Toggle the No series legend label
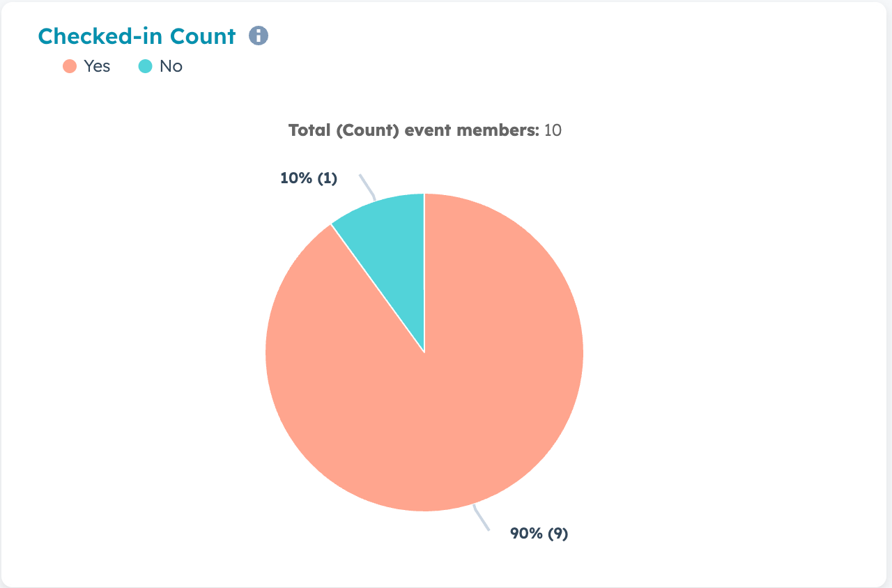This screenshot has height=588, width=892. click(x=171, y=67)
